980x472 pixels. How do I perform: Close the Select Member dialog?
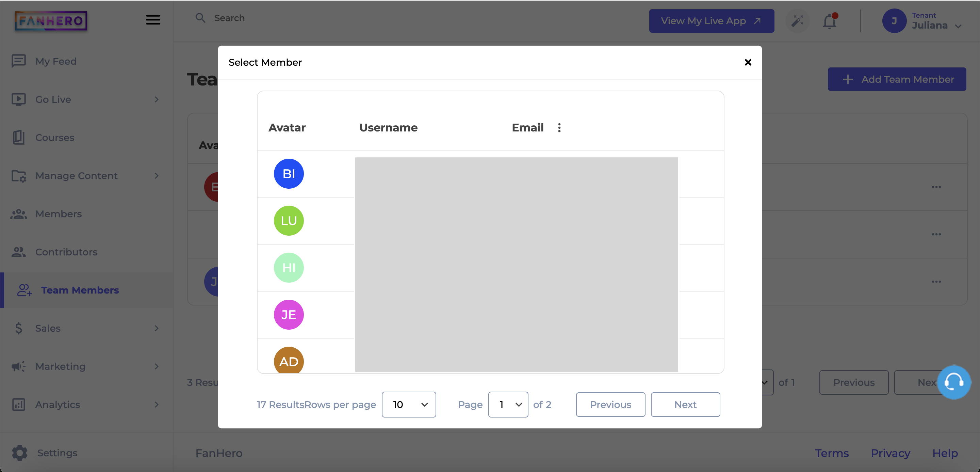coord(748,62)
